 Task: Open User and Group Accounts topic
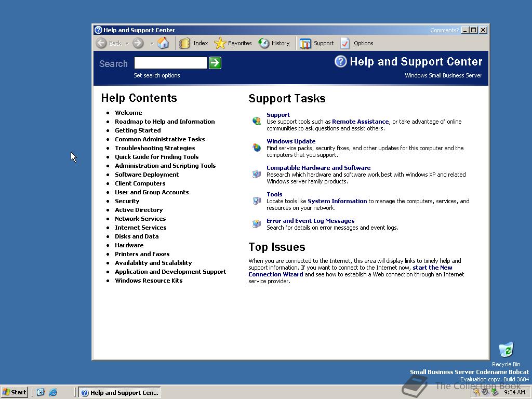tap(152, 192)
